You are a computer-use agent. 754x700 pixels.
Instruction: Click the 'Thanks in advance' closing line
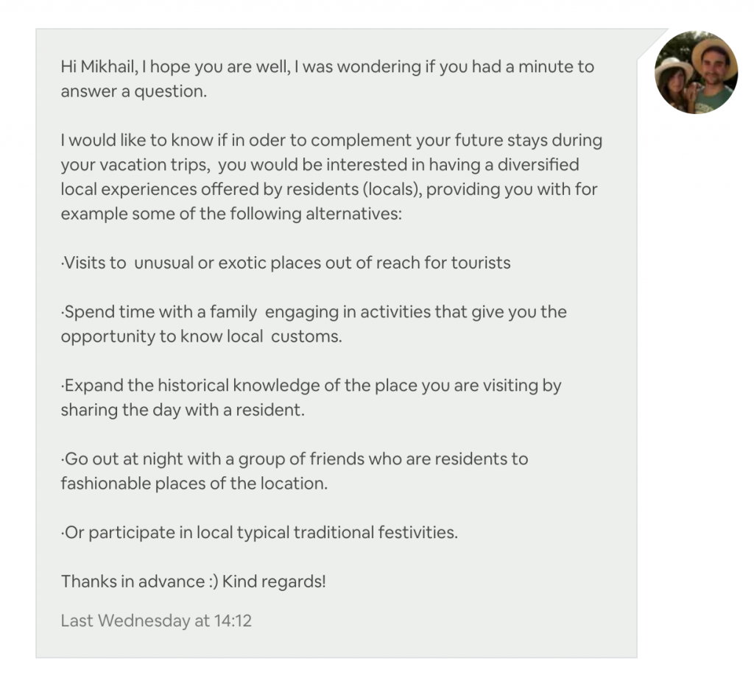point(139,581)
